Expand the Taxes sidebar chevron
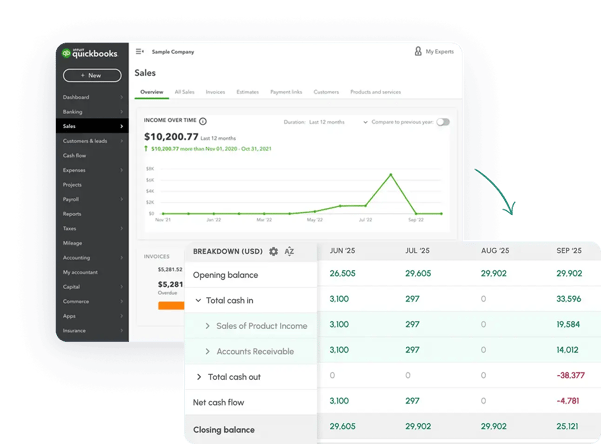 (x=122, y=228)
